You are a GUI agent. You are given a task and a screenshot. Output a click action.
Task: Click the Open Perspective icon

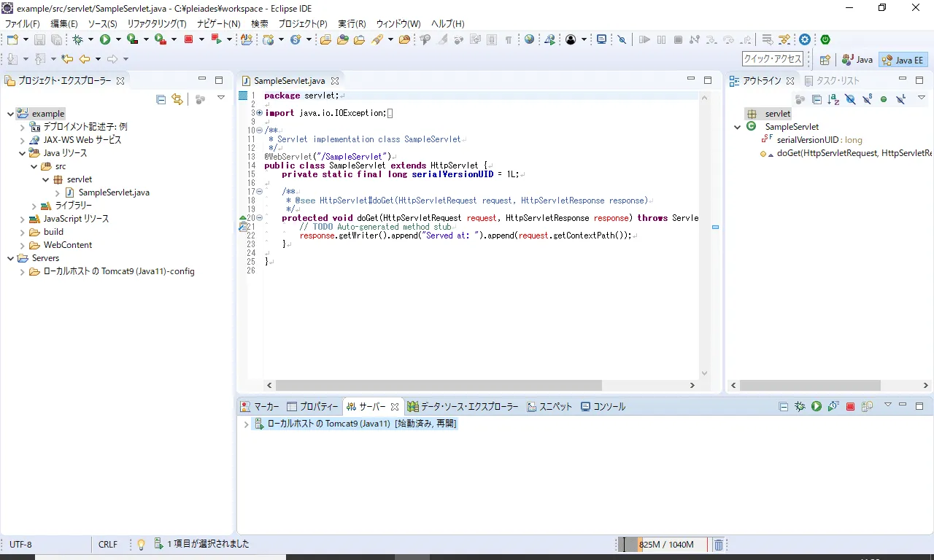(x=825, y=60)
